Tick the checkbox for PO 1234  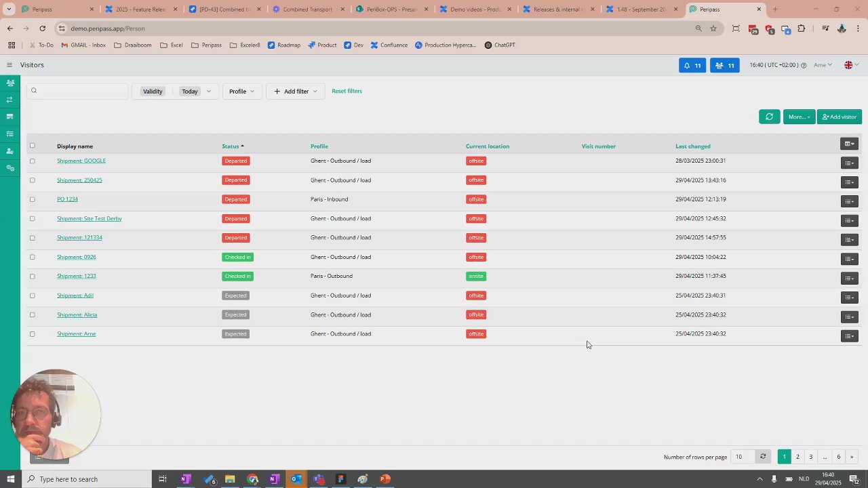[x=32, y=199]
